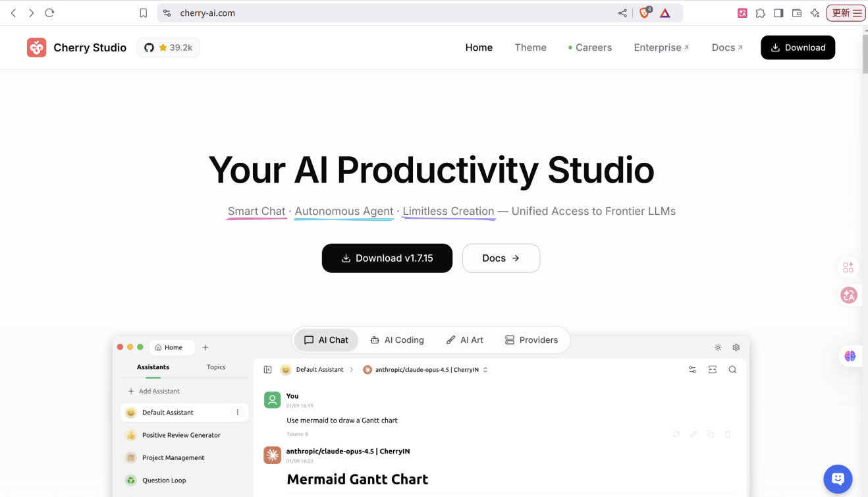
Task: Open Brave Rewards triangle icon
Action: click(x=665, y=13)
